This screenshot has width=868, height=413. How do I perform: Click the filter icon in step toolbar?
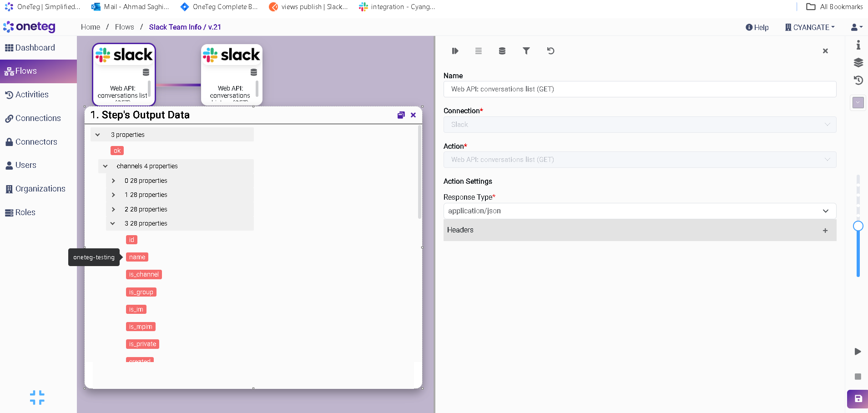[526, 51]
